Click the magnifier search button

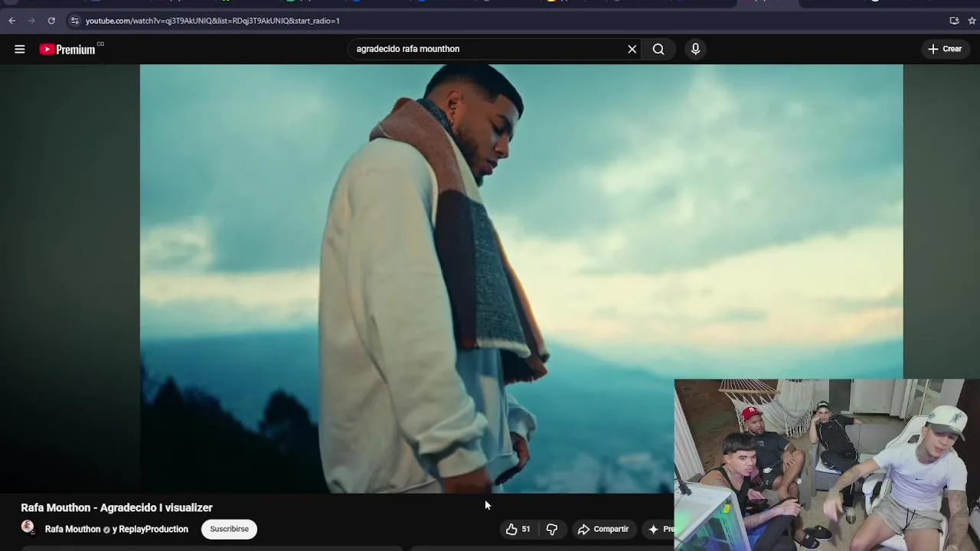658,49
